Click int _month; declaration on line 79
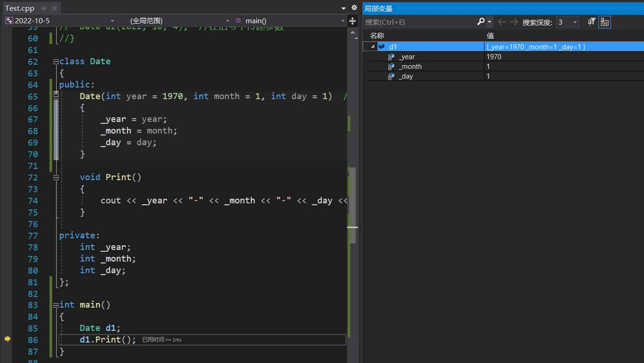 tap(108, 259)
